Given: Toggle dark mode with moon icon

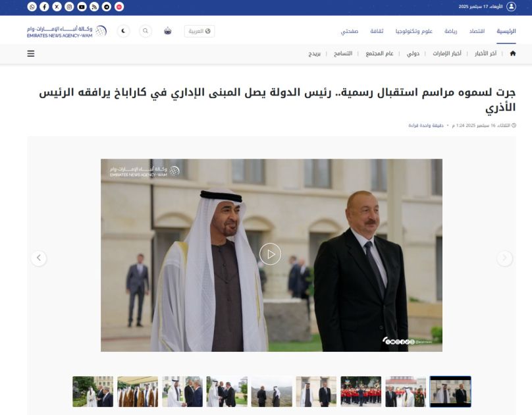Looking at the screenshot, I should click(124, 31).
